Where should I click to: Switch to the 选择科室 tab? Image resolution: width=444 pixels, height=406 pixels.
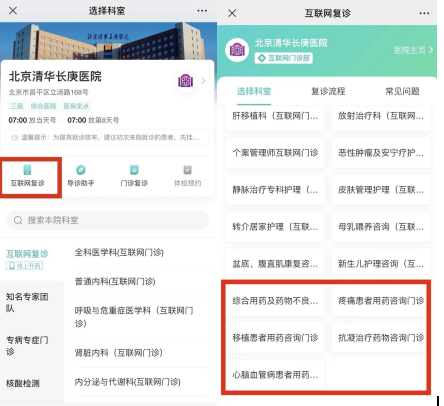click(254, 91)
